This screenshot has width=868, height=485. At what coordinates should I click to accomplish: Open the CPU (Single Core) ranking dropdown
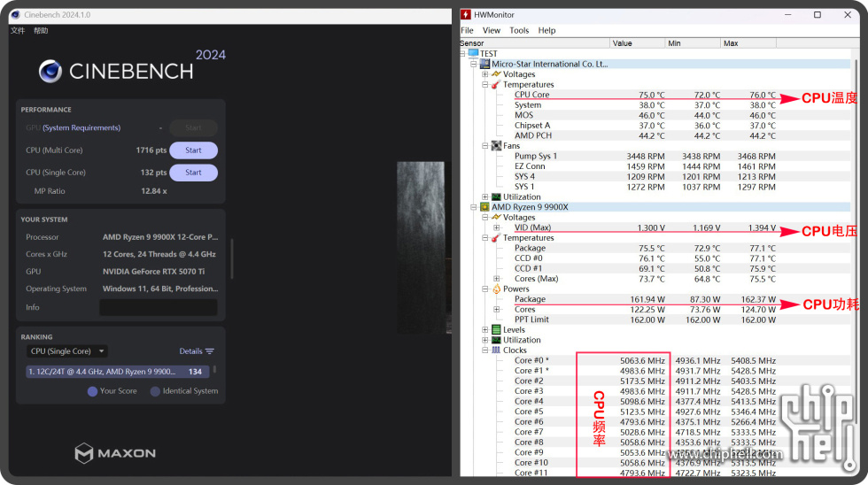coord(67,351)
